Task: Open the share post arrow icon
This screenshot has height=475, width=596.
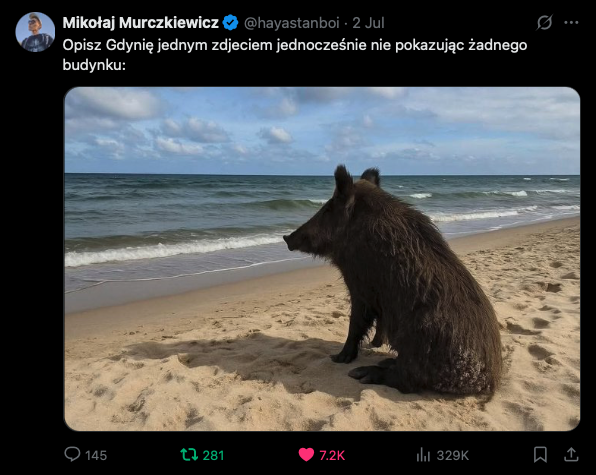Action: click(571, 454)
